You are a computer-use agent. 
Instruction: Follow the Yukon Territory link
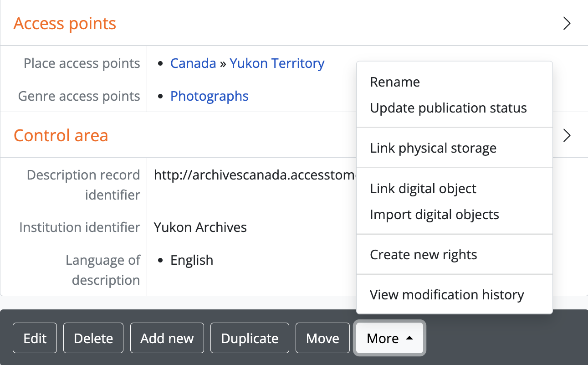(x=277, y=63)
